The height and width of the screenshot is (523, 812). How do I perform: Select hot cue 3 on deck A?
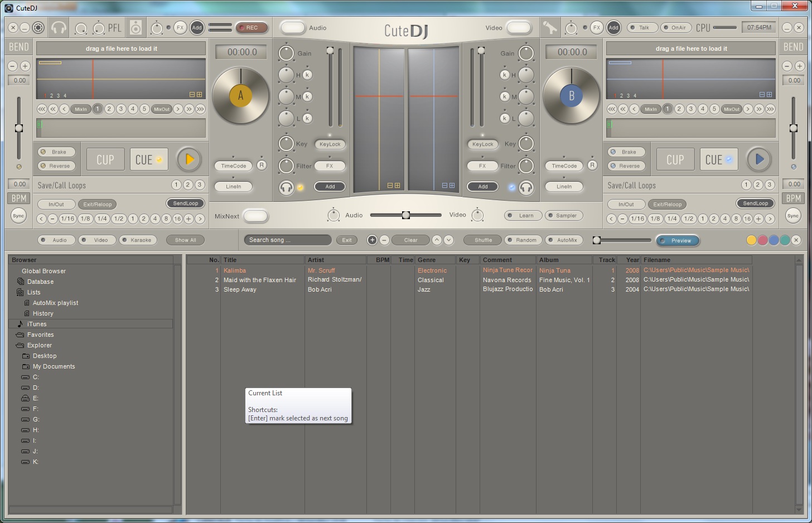click(121, 109)
